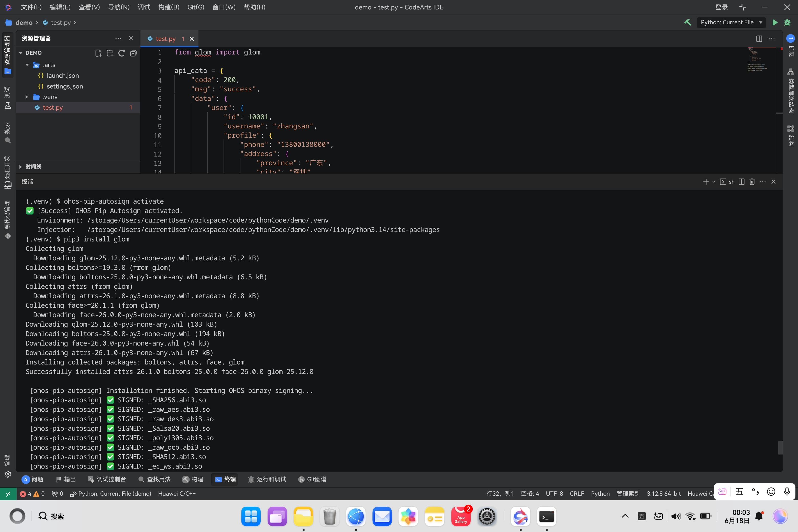
Task: Switch to the 构建 bottom tab
Action: click(193, 479)
